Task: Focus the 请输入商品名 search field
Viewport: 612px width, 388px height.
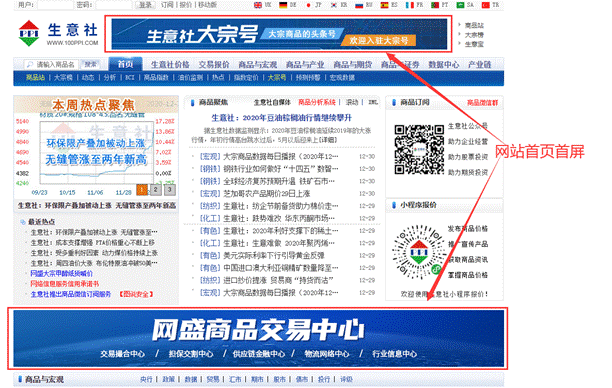Action: (52, 64)
